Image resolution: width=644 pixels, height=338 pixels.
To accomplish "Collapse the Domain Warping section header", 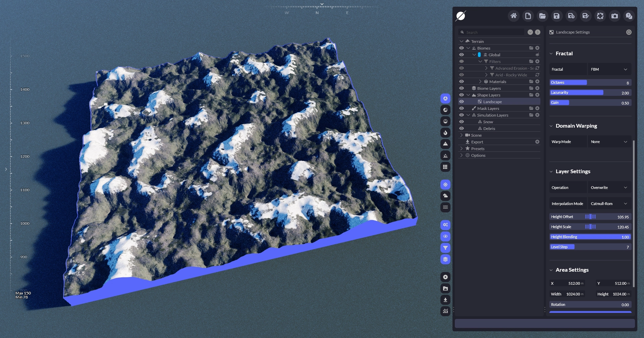I will point(576,126).
